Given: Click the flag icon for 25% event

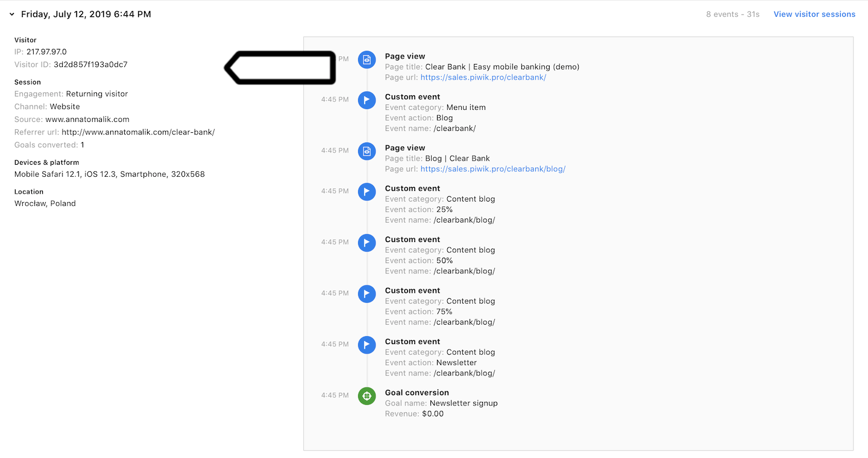Looking at the screenshot, I should point(366,192).
